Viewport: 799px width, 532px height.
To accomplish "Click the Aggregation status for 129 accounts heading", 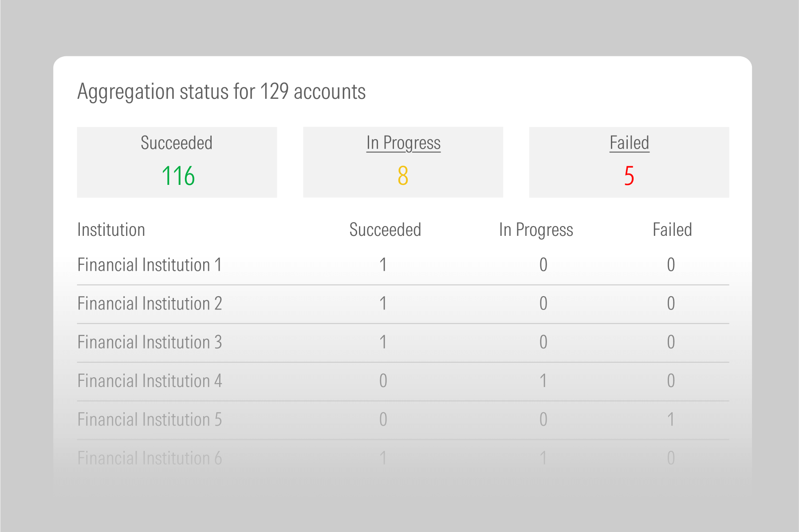I will tap(221, 92).
